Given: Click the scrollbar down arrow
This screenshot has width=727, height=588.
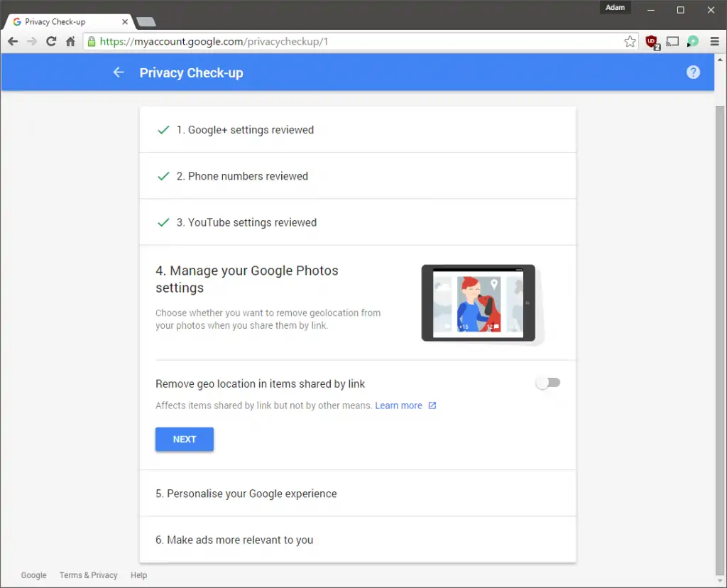Looking at the screenshot, I should (720, 581).
